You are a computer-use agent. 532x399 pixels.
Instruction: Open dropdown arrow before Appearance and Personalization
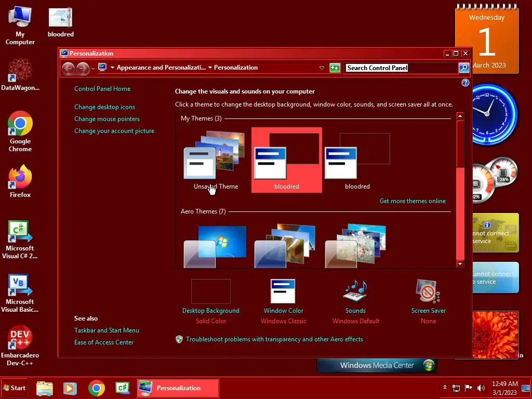click(112, 68)
